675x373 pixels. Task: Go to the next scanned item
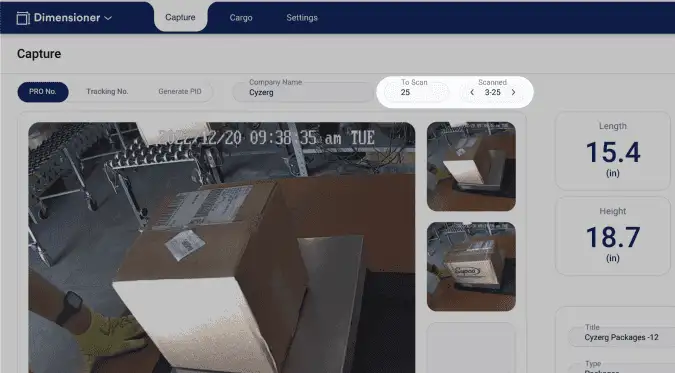coord(513,92)
